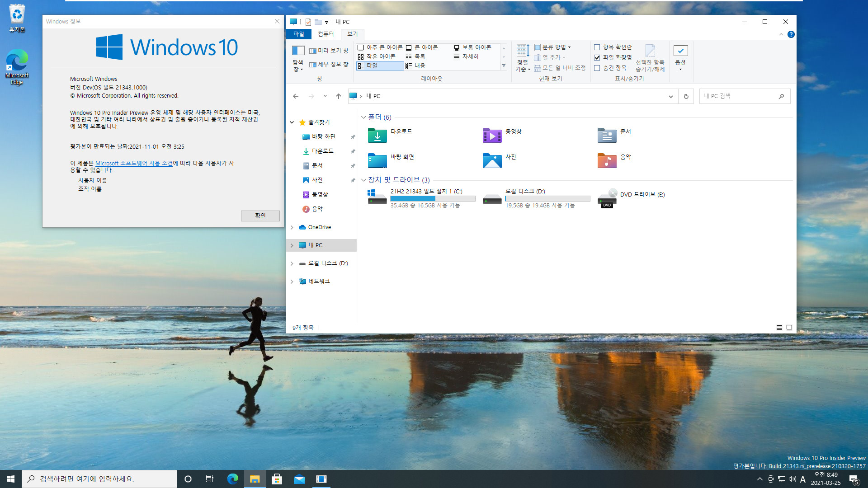The image size is (868, 488).
Task: Choose 아주 큰 아이콘 layout
Action: pos(380,47)
